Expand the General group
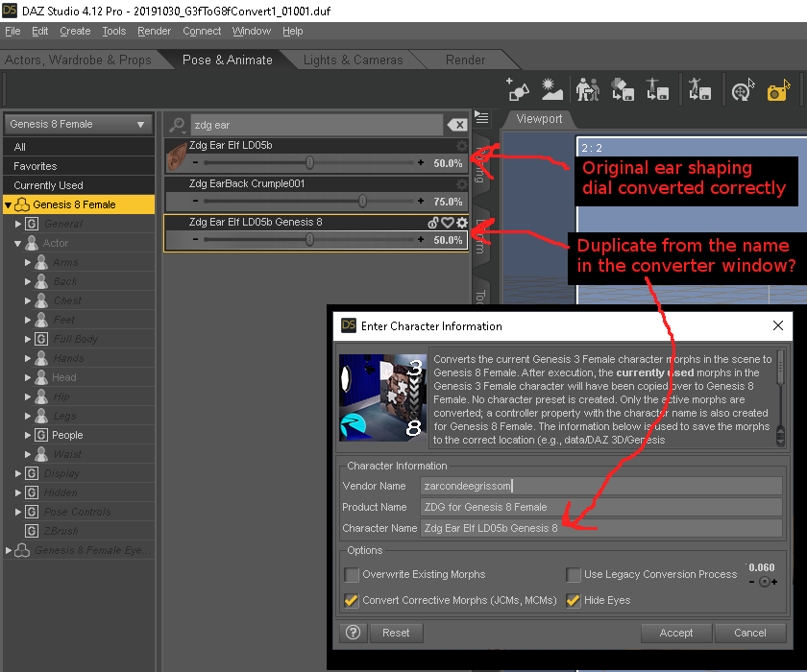The height and width of the screenshot is (672, 807). coord(18,224)
